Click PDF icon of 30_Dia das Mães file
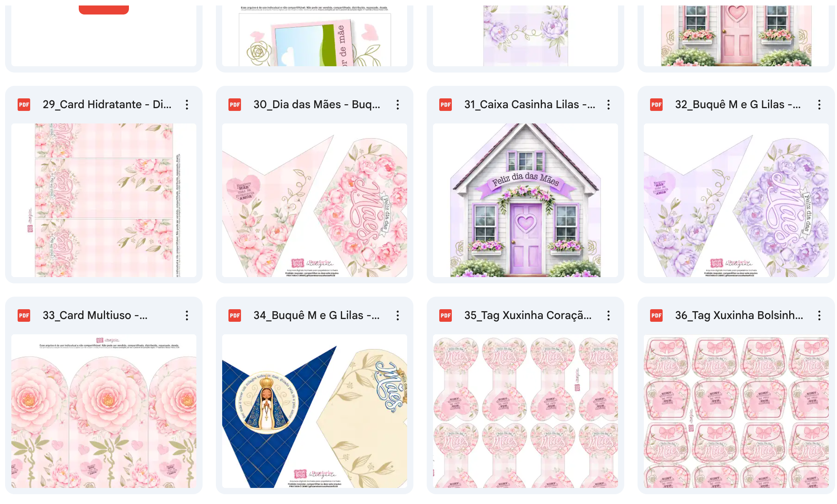The image size is (837, 504). (x=235, y=105)
